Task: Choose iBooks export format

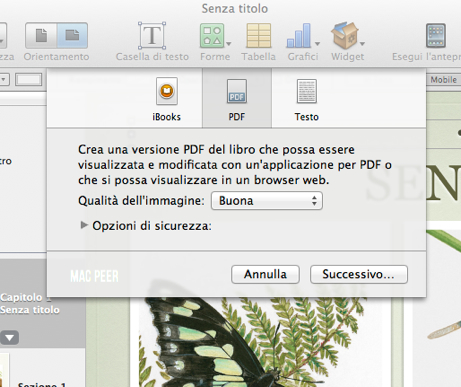Action: 167,99
